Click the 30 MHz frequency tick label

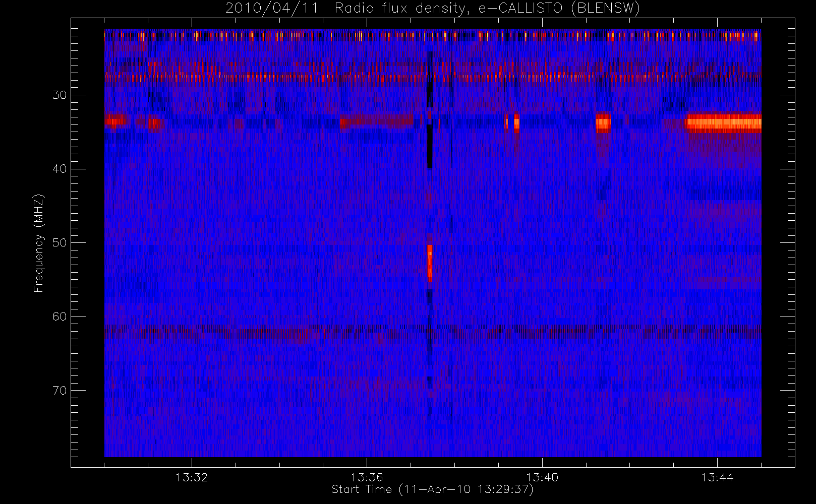[x=60, y=95]
